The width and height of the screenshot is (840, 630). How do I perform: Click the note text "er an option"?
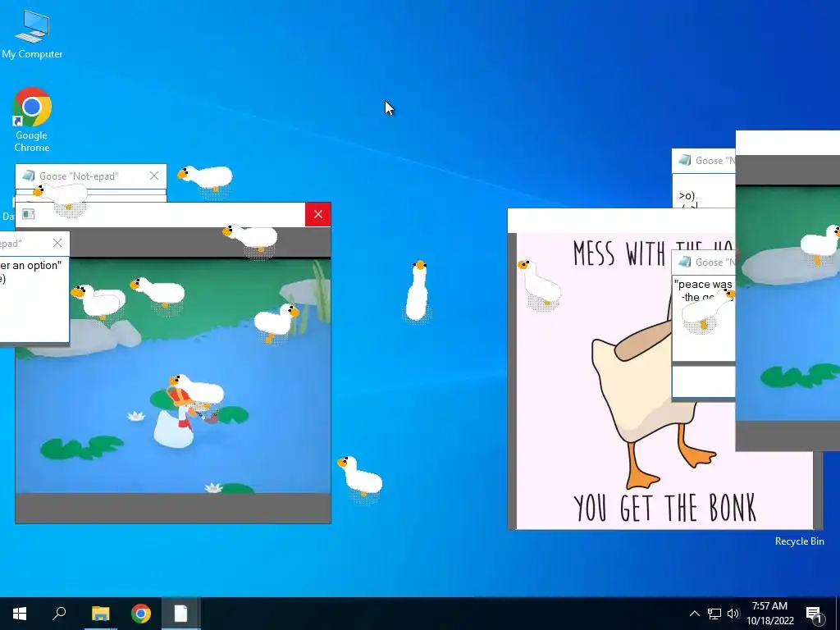pyautogui.click(x=30, y=265)
